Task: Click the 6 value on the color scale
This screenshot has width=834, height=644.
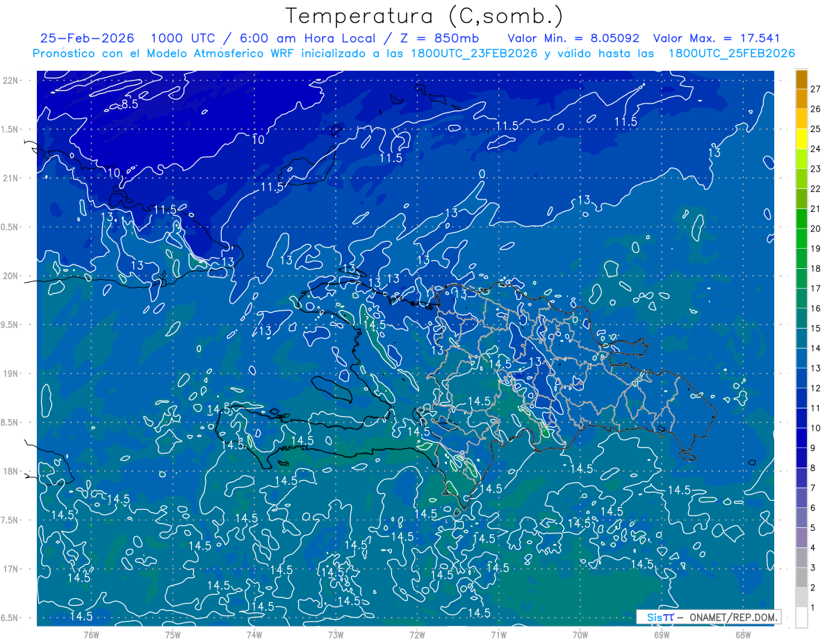Action: pyautogui.click(x=813, y=509)
